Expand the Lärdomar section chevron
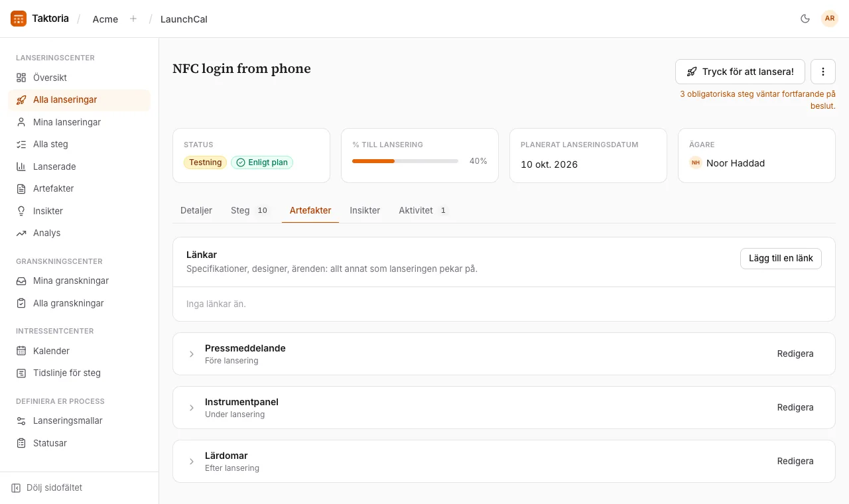This screenshot has width=849, height=504. tap(192, 462)
